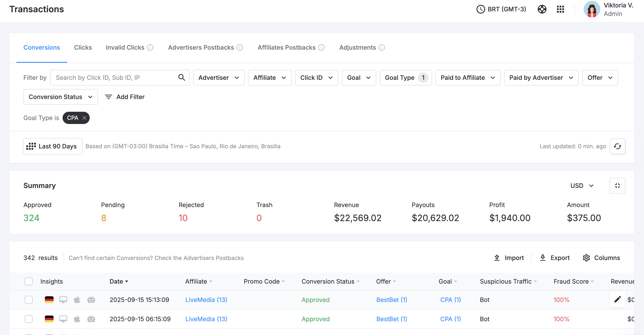Check the 15:13:09 conversion row checkbox

point(29,300)
